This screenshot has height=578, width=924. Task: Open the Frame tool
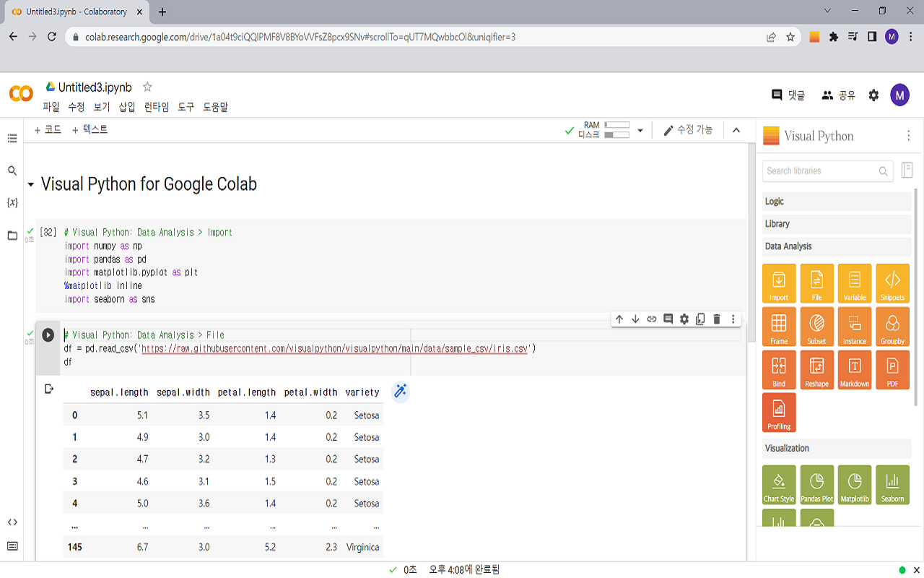point(779,327)
